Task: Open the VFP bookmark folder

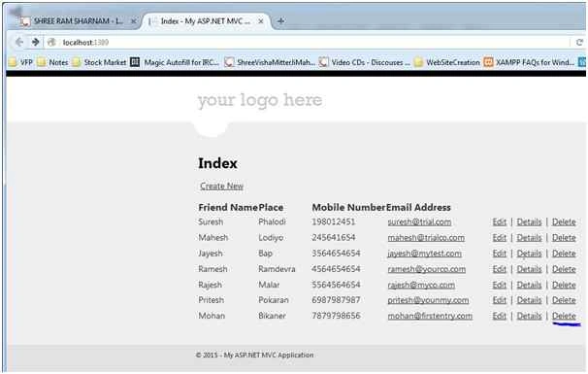Action: click(21, 62)
